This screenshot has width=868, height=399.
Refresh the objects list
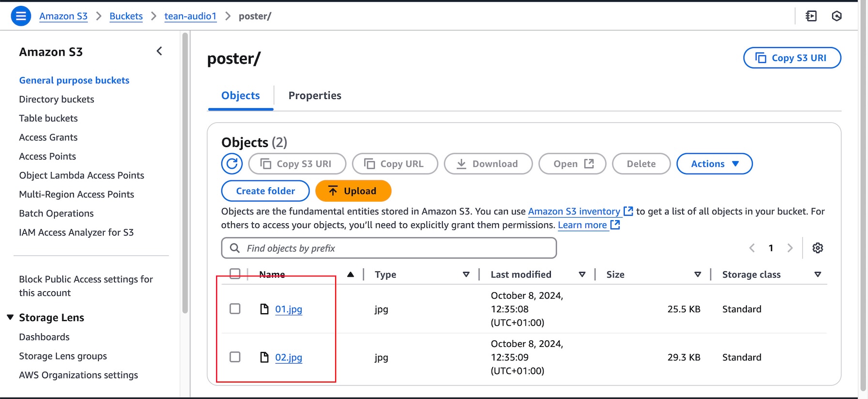click(x=232, y=164)
